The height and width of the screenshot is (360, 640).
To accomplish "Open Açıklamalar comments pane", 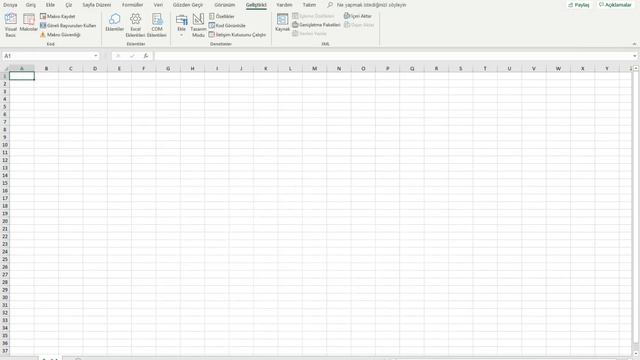I will coord(615,5).
